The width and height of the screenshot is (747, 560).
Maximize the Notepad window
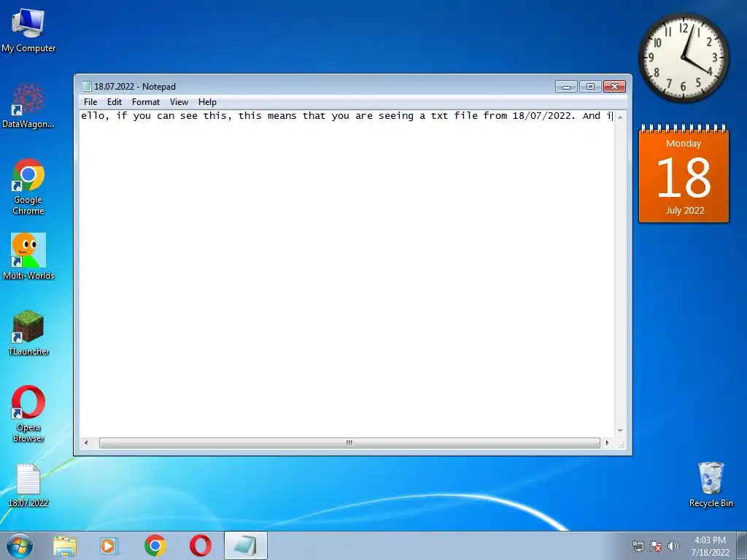pyautogui.click(x=590, y=86)
